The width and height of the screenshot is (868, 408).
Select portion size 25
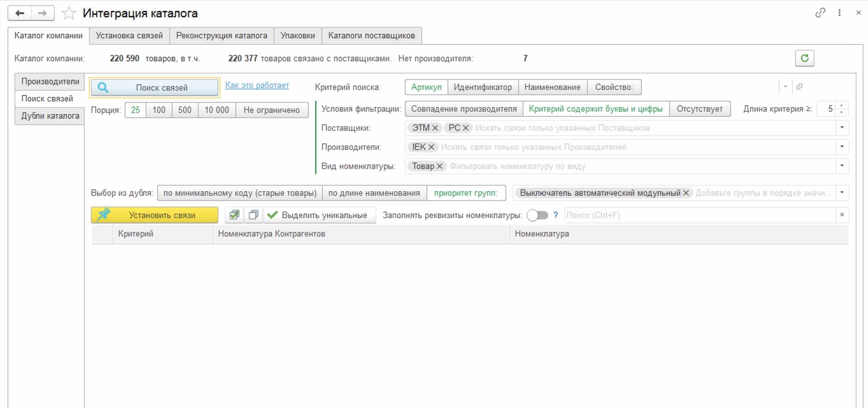coord(135,110)
